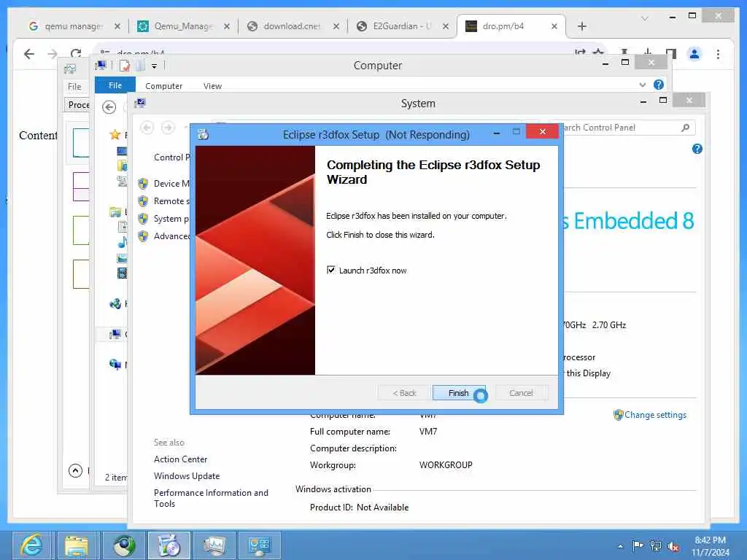Image resolution: width=747 pixels, height=560 pixels.
Task: Click the search magnifier in System window
Action: tap(685, 128)
